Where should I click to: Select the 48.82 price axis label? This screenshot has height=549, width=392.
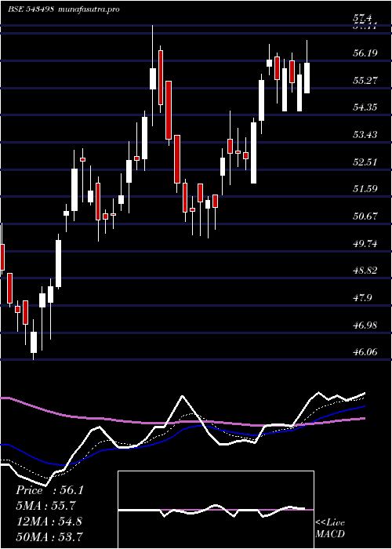[x=365, y=271]
